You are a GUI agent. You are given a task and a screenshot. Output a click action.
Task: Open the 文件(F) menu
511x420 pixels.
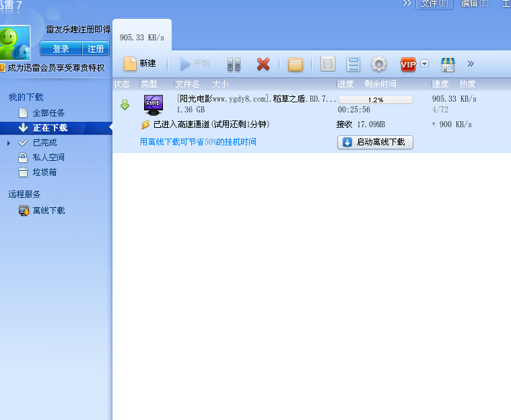434,4
